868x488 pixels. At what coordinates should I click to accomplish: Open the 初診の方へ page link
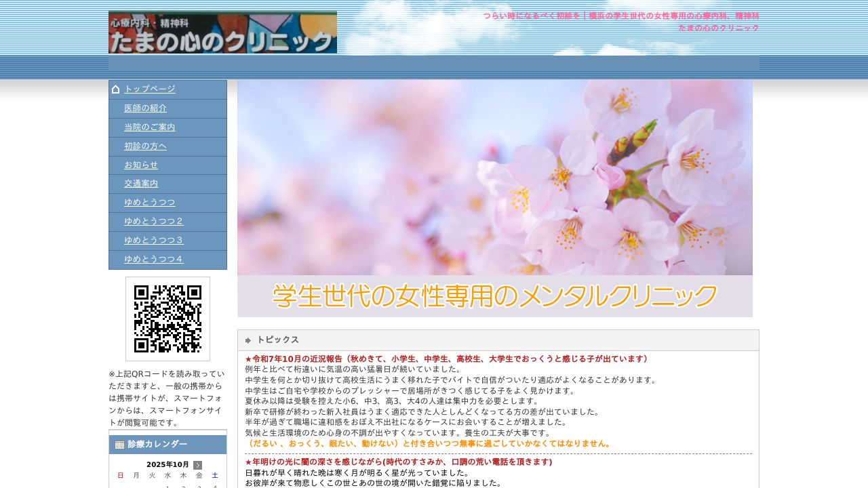tap(145, 146)
